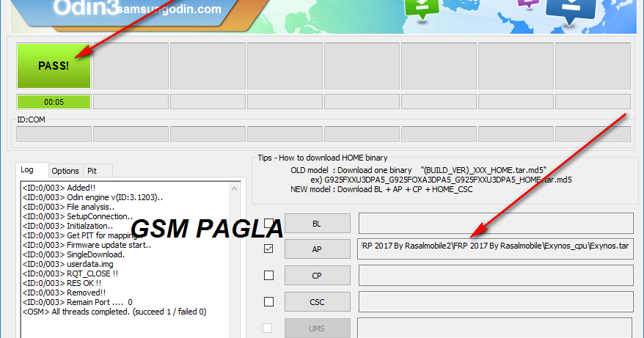The width and height of the screenshot is (644, 338).
Task: Click the Odin3 logo in the banner
Action: point(85,8)
